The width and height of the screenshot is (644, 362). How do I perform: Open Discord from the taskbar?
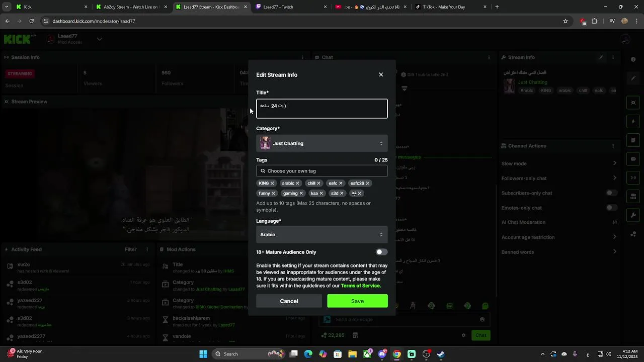[x=382, y=354]
